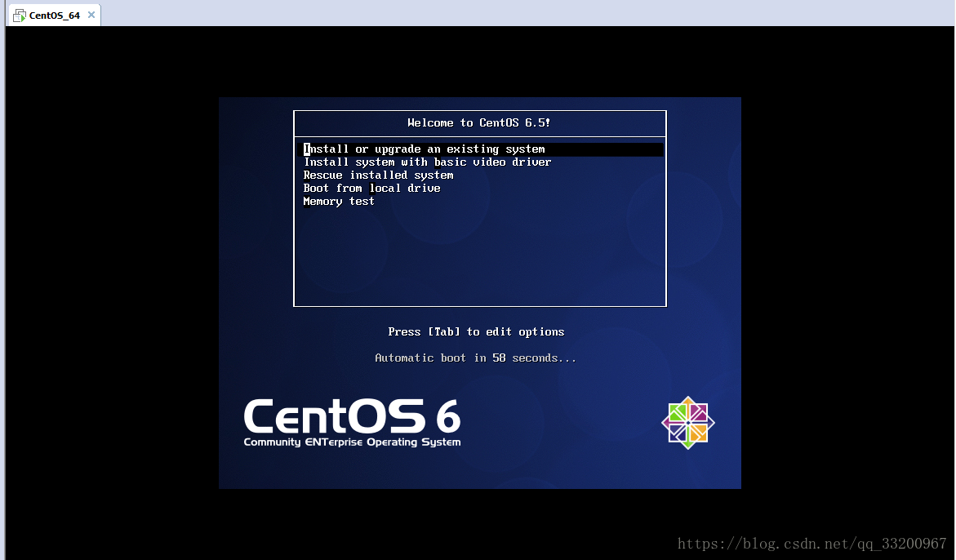Close the CentOS_64 virtual machine tab
This screenshot has height=560, width=956.
[91, 15]
